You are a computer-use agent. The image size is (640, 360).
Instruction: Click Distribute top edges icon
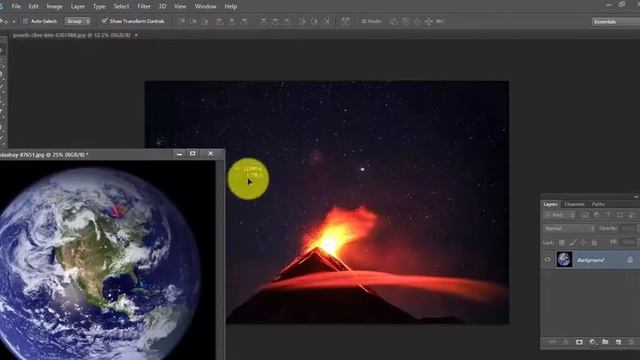(263, 21)
